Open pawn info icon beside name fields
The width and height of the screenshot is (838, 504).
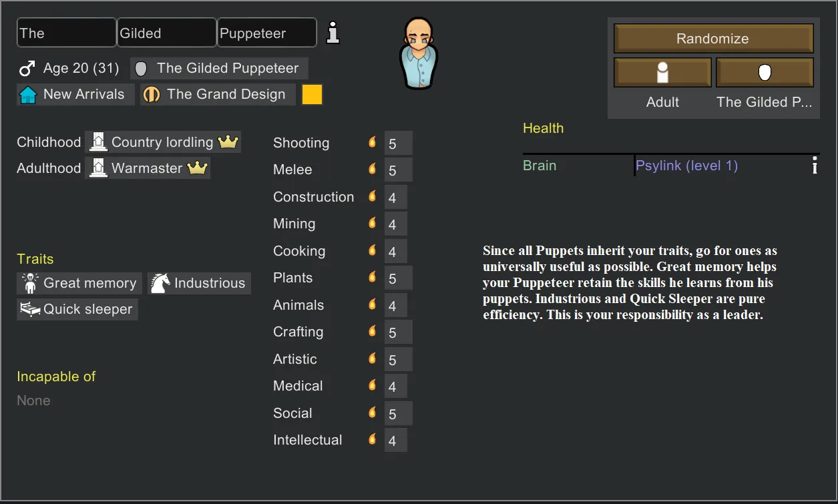(x=333, y=33)
